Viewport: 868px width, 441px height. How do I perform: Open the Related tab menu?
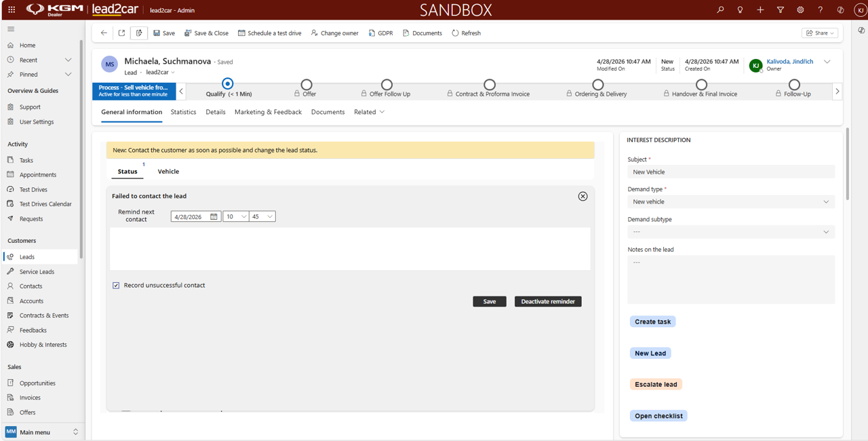point(369,112)
